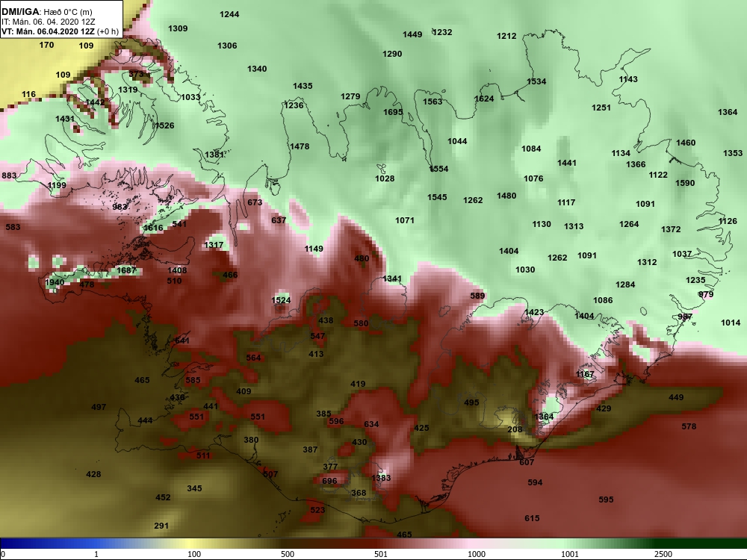The image size is (747, 560).
Task: Select the 'IT: Mán. 06. 04. 2020 12Z' line
Action: [48, 22]
